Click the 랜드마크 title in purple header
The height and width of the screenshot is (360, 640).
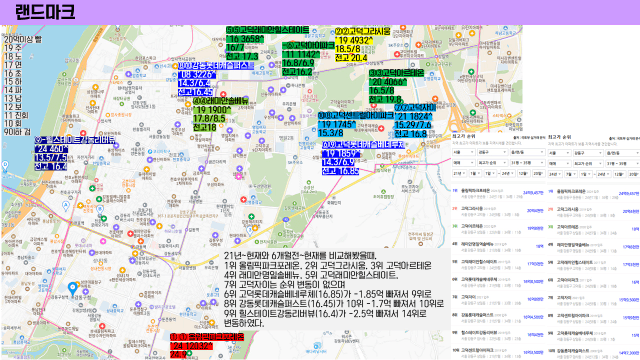45,12
